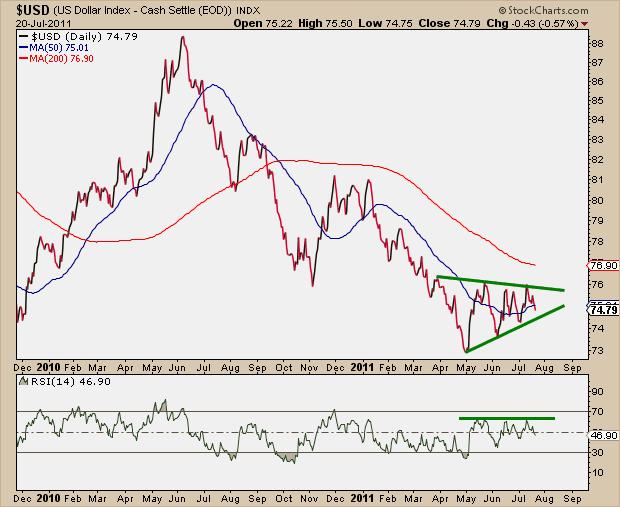Screen dimensions: 620x507
Task: Click 2011 on the price chart date axis
Action: (362, 367)
